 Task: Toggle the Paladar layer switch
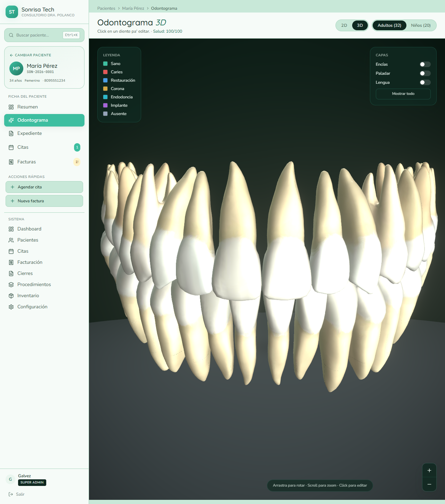[425, 73]
